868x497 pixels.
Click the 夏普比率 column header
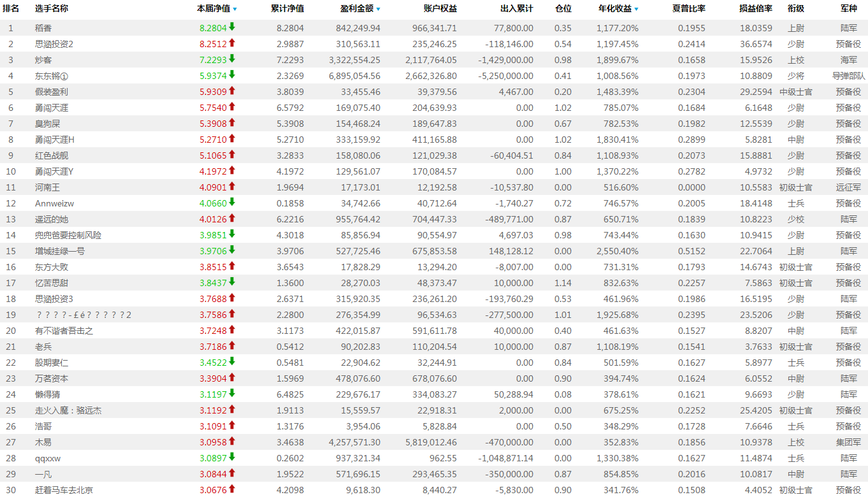pyautogui.click(x=688, y=9)
